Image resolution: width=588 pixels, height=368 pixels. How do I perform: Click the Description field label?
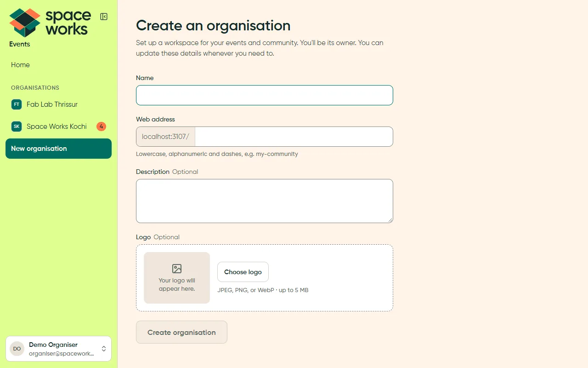153,172
